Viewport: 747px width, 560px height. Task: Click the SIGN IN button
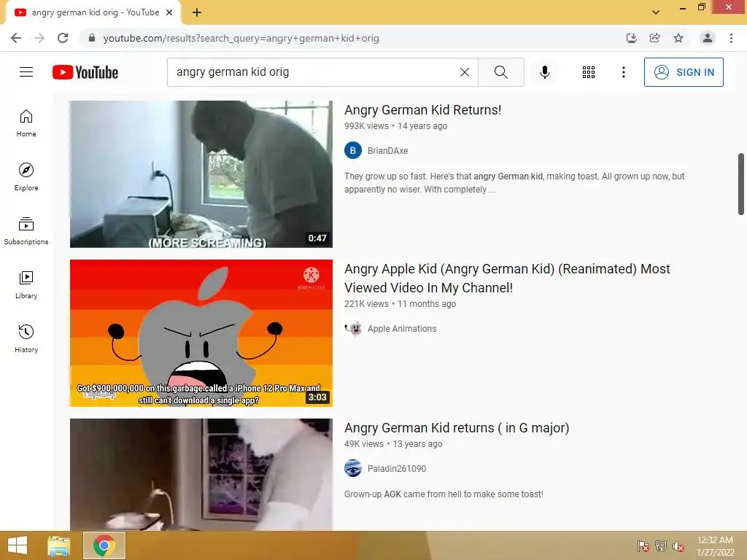coord(684,72)
